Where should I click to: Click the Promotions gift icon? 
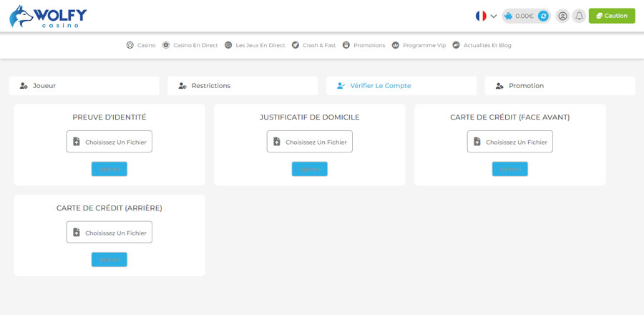tap(346, 45)
